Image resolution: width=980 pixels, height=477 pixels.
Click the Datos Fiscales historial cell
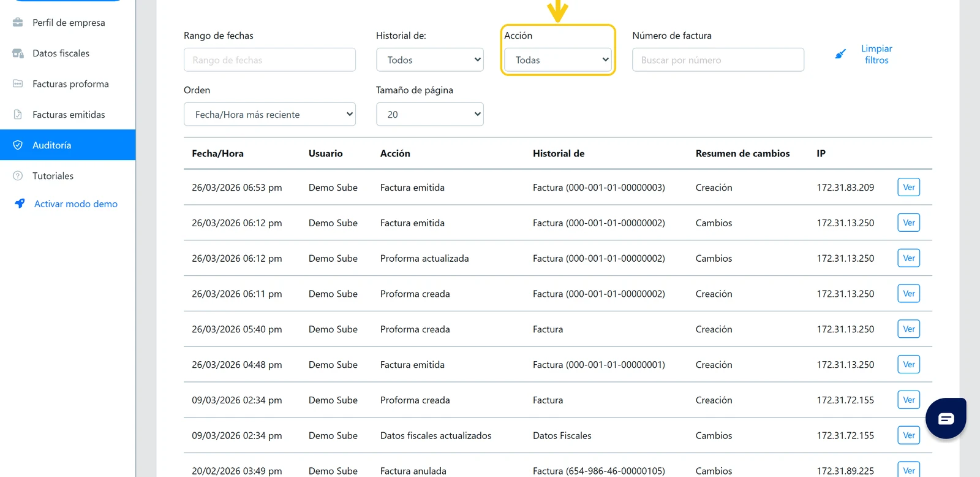562,436
